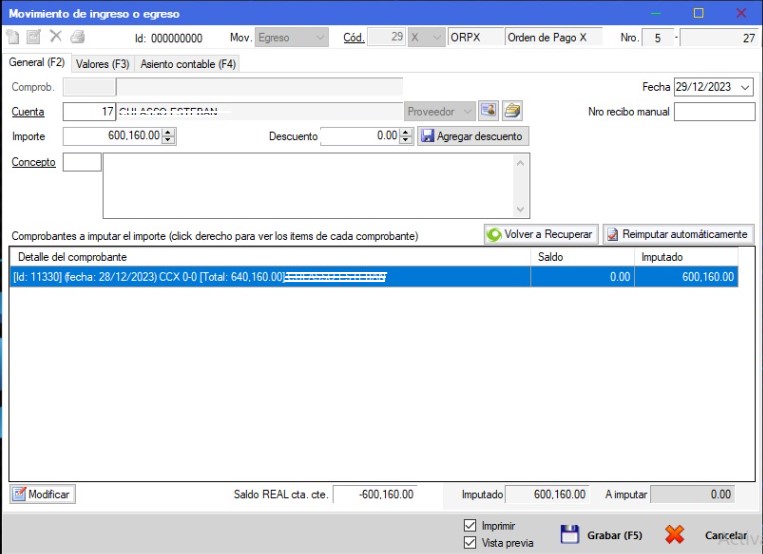Click the Reimputar automáticamente button

pos(677,234)
